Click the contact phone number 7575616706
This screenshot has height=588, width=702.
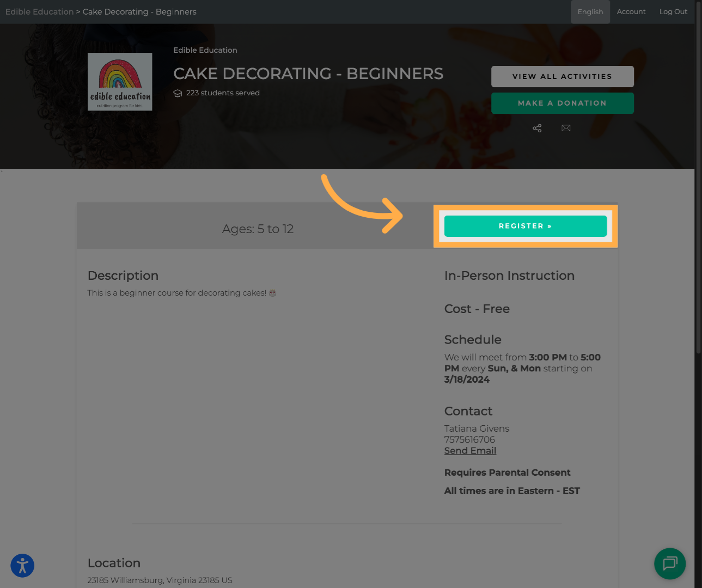(x=469, y=439)
